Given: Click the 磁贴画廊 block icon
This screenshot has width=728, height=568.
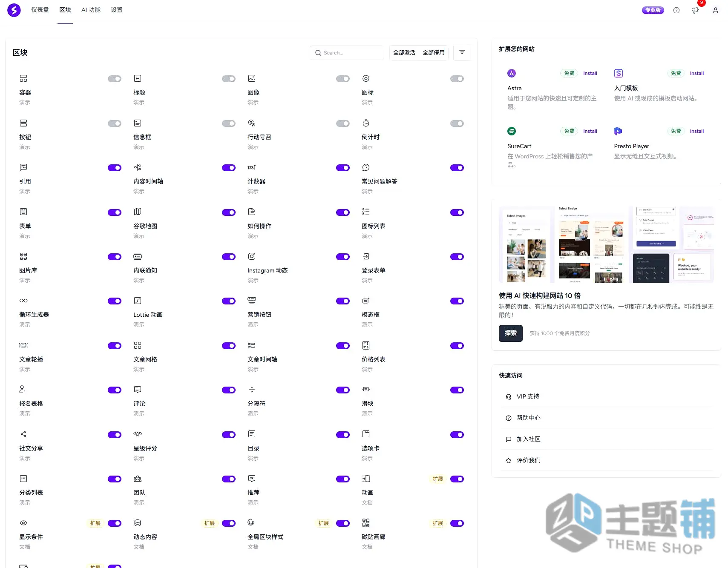Looking at the screenshot, I should coord(366,523).
